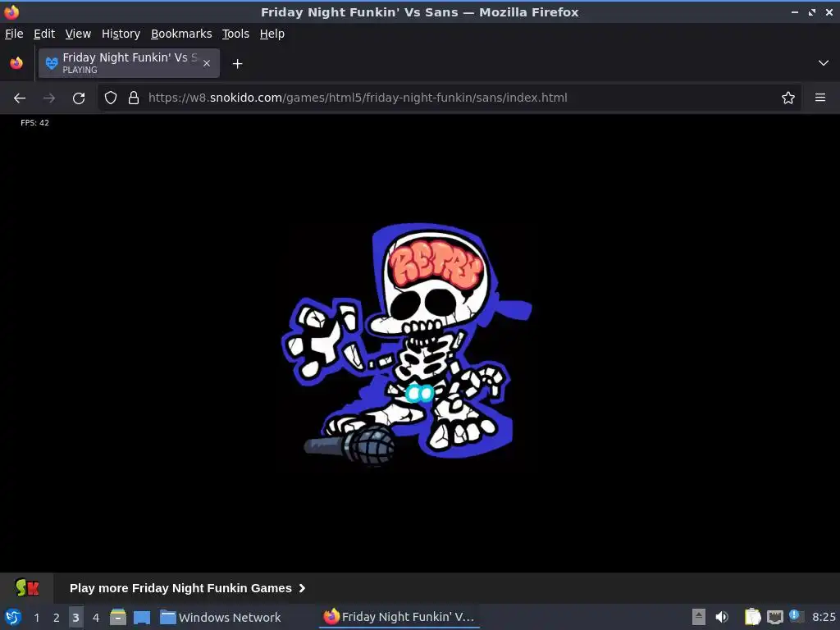Screen dimensions: 840x630
Task: Switch to workspace 4
Action: [96, 618]
